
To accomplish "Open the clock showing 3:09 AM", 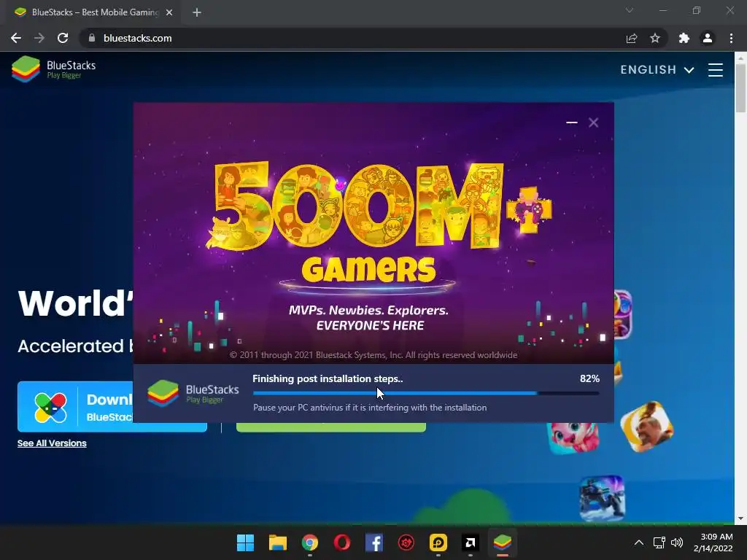I will coord(713,542).
